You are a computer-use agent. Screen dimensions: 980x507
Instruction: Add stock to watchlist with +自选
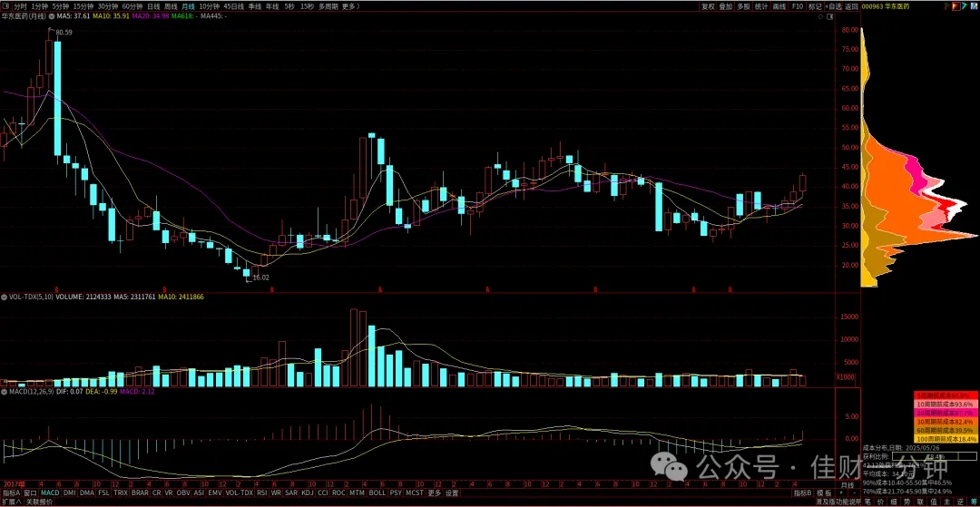(834, 7)
